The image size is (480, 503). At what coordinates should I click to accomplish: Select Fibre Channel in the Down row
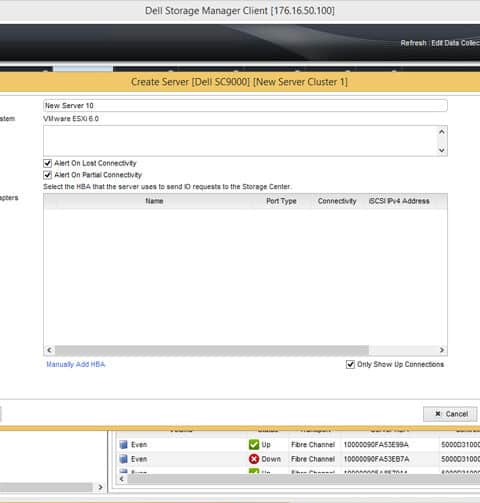313,459
